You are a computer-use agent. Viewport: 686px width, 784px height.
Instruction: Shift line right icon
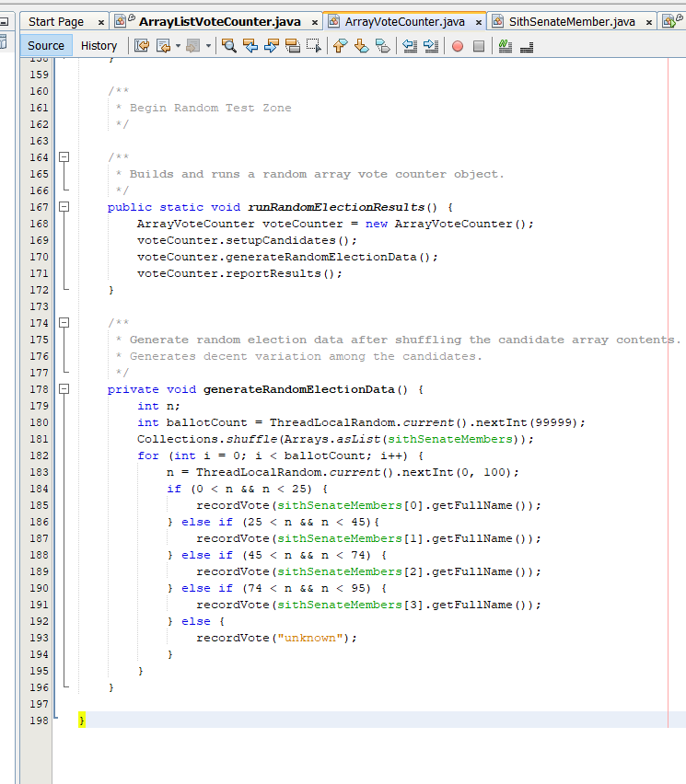point(431,46)
